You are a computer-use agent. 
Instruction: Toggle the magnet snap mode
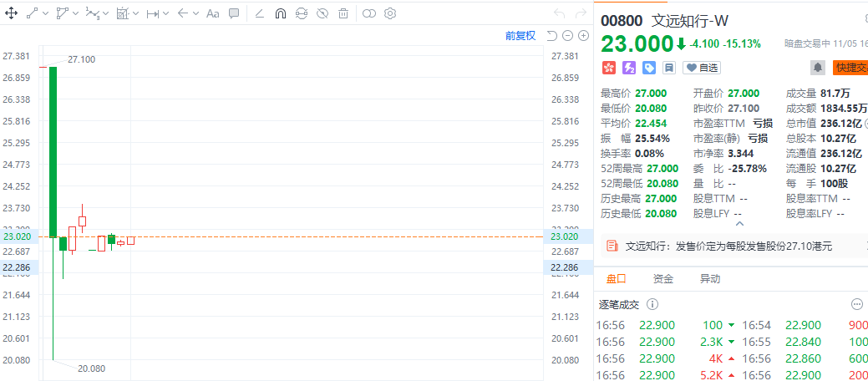pos(280,14)
